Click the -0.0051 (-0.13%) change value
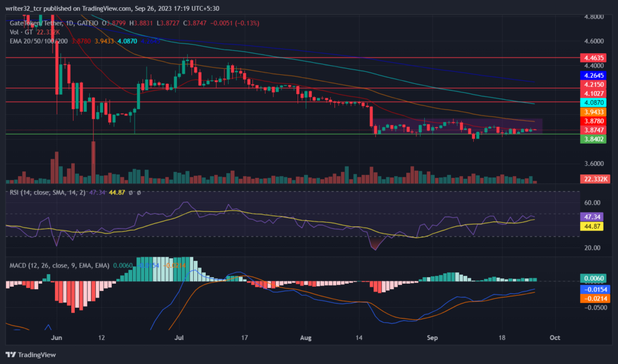Screen dimensions: 618x364 (x=235, y=24)
